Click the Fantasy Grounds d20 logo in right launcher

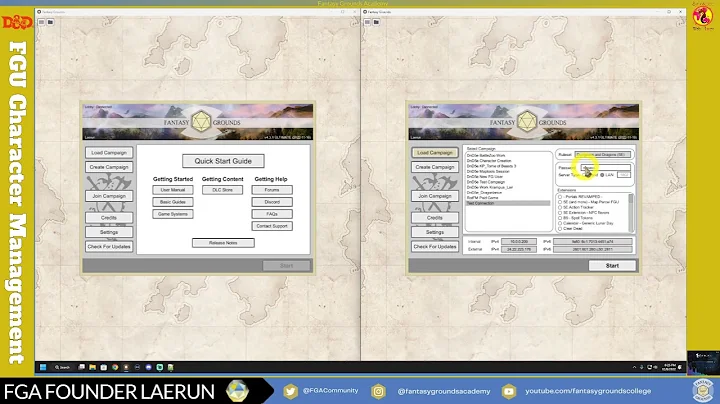[527, 122]
